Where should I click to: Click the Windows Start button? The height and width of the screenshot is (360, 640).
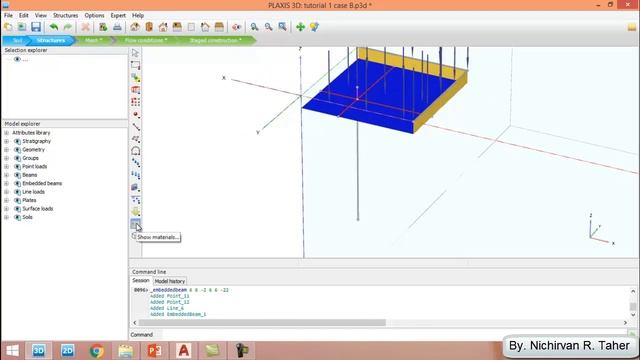12,351
